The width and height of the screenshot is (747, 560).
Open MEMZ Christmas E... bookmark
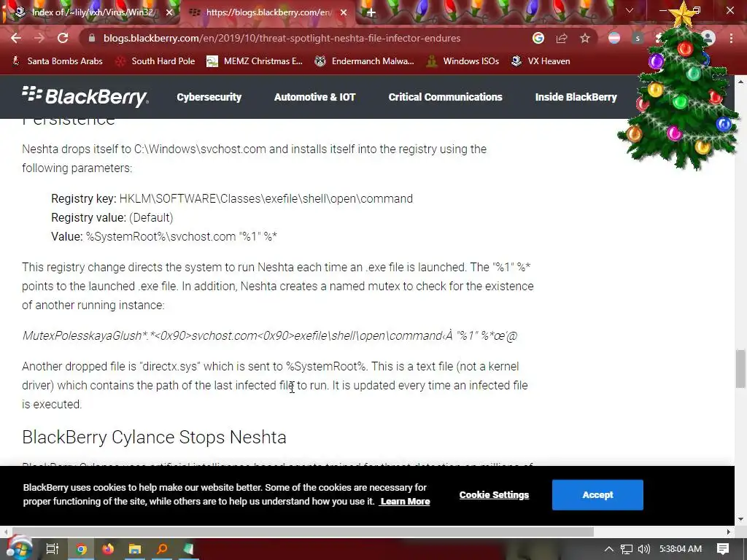pyautogui.click(x=255, y=61)
